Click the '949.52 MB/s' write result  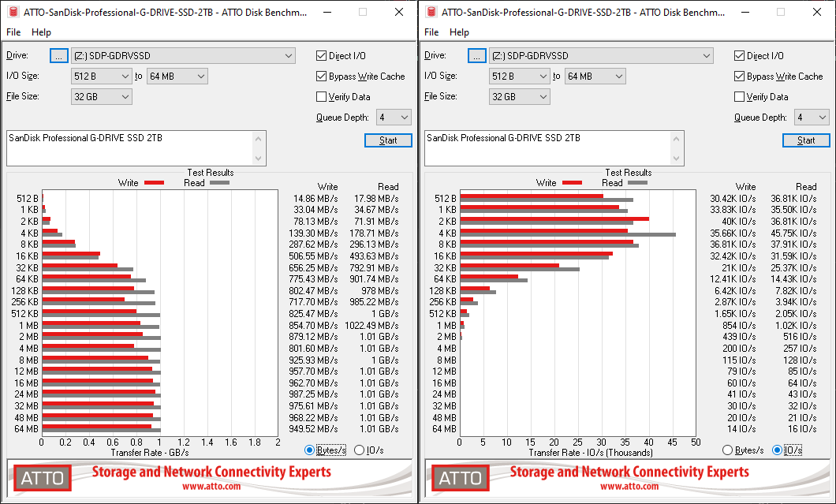point(314,429)
